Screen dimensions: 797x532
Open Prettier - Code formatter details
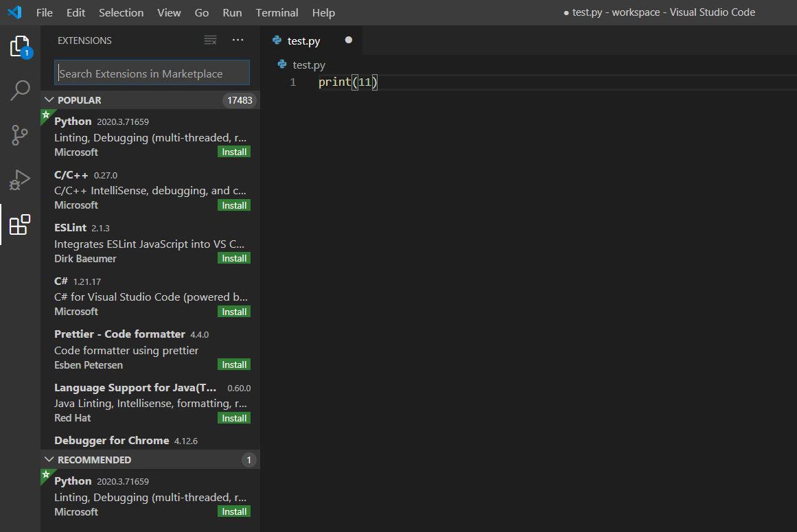(x=150, y=349)
